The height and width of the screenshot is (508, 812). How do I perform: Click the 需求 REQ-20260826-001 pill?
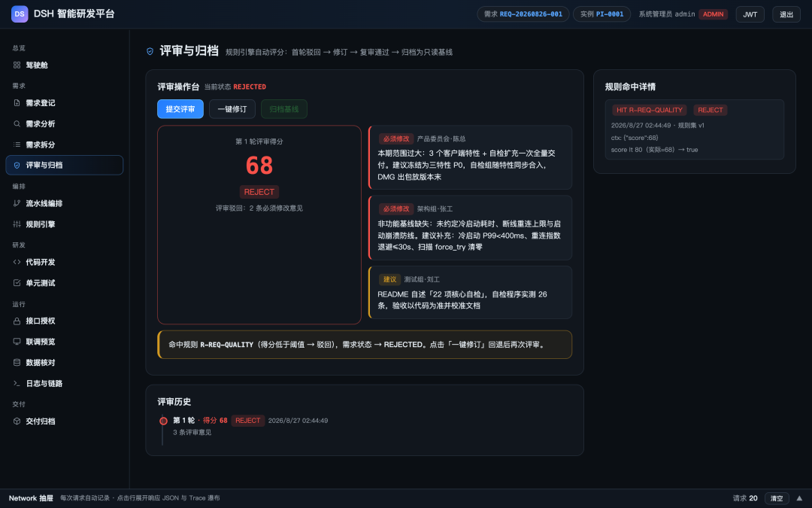coord(523,14)
